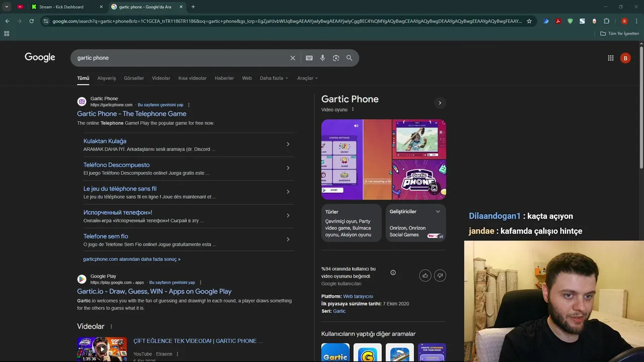Open the Araçlar dropdown
This screenshot has width=644, height=362.
click(x=307, y=78)
